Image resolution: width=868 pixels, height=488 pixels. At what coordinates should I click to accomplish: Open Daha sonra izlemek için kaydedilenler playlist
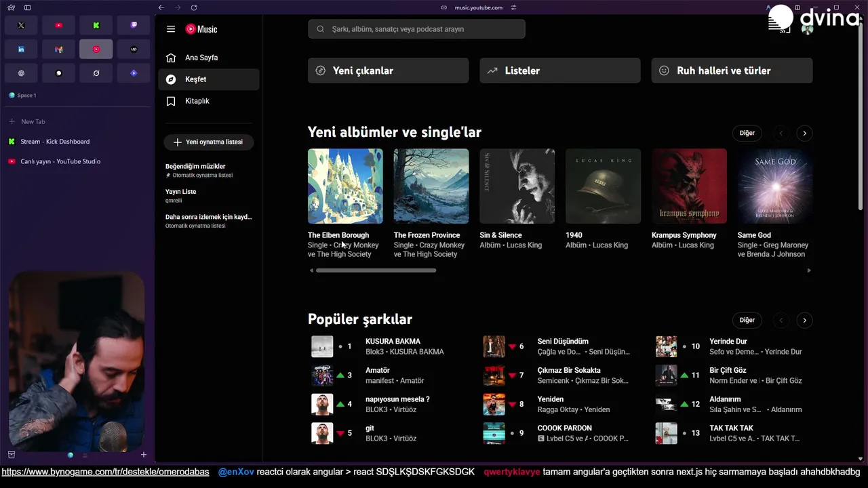click(x=209, y=221)
